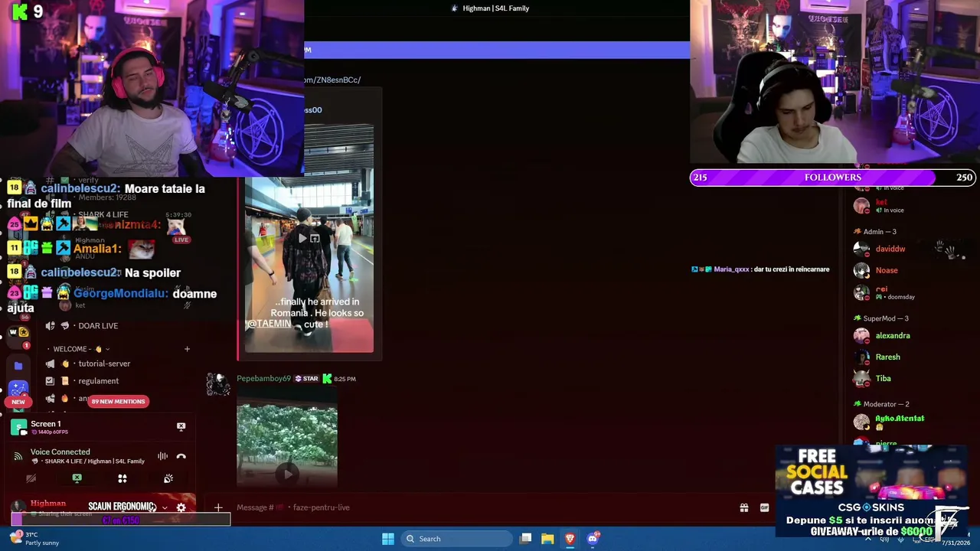
Task: Click the Admin — 3 role header
Action: 879,232
